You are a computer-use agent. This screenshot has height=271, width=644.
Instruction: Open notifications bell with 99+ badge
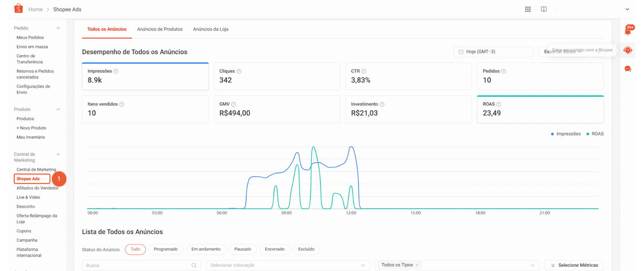coord(629,30)
